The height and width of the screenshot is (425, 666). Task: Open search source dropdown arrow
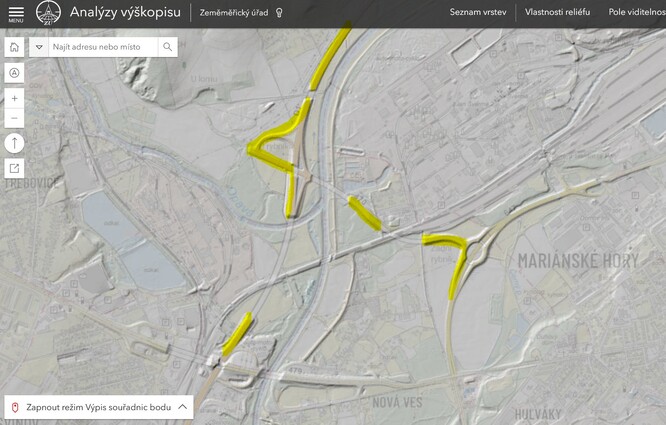[39, 47]
